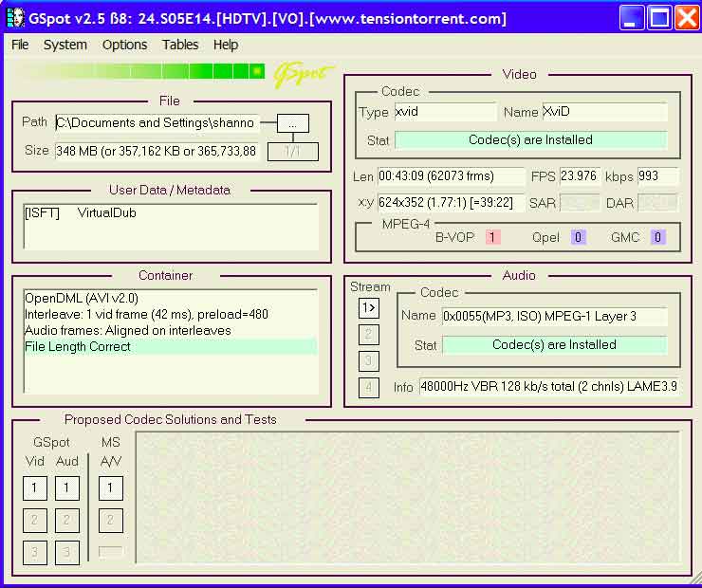
Task: Click the x:y resolution field 624x352
Action: (x=451, y=203)
